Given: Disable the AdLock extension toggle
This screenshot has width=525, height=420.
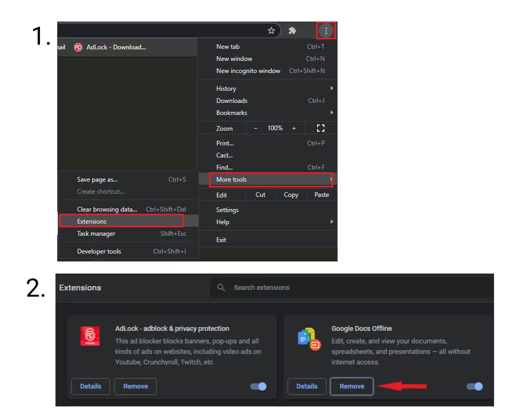Looking at the screenshot, I should point(258,386).
